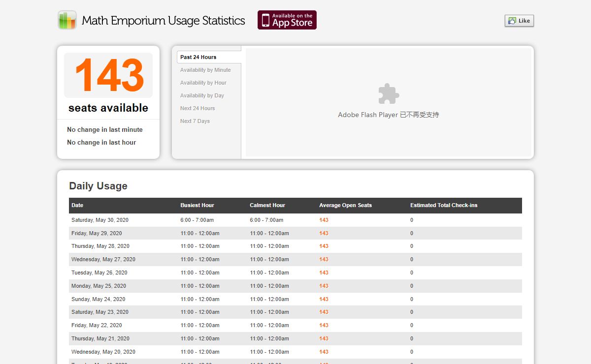The image size is (591, 364).
Task: Click the Math Emporium Usage Statistics title
Action: pyautogui.click(x=164, y=21)
